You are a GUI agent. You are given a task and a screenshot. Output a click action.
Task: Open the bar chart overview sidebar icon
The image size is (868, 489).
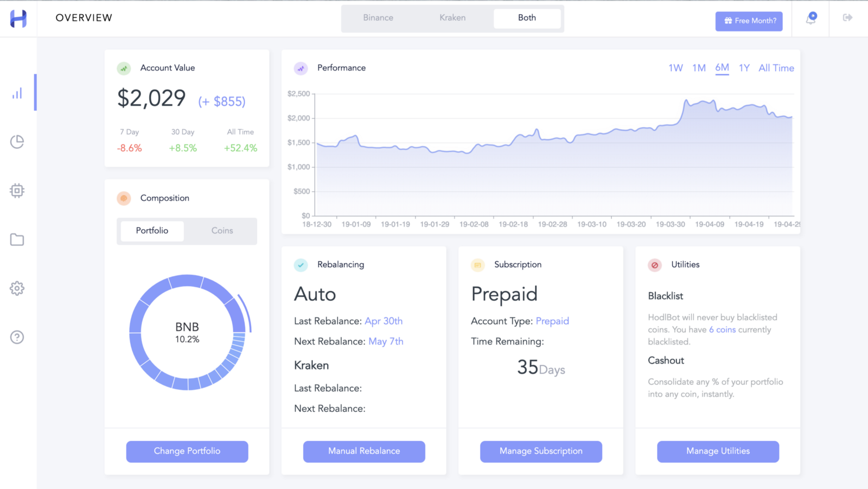[x=17, y=93]
